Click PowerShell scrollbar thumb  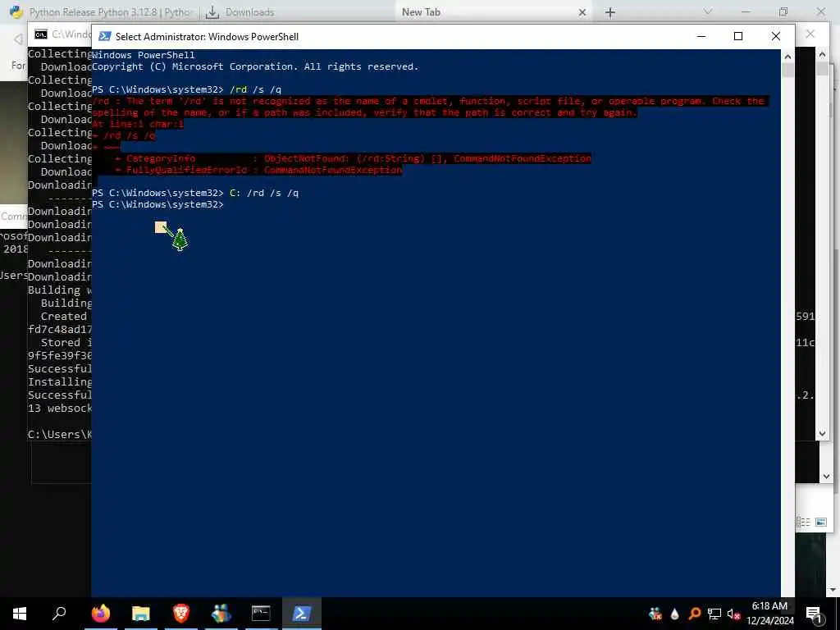pos(787,71)
